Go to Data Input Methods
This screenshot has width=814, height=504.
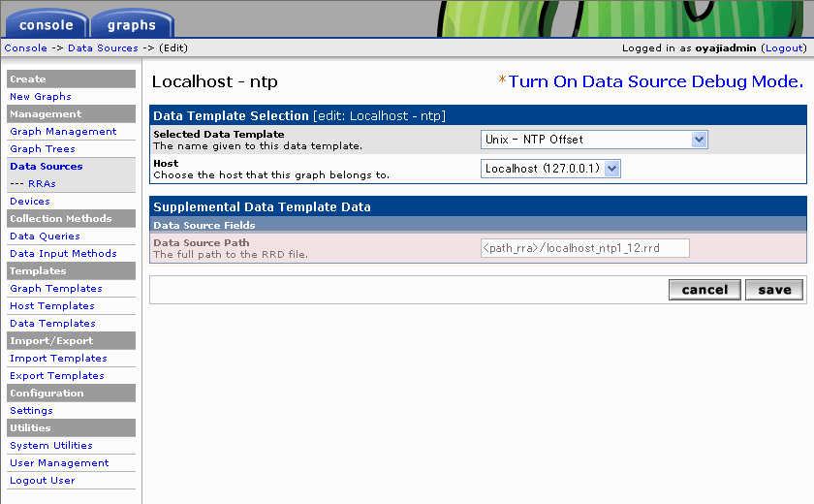pyautogui.click(x=63, y=254)
